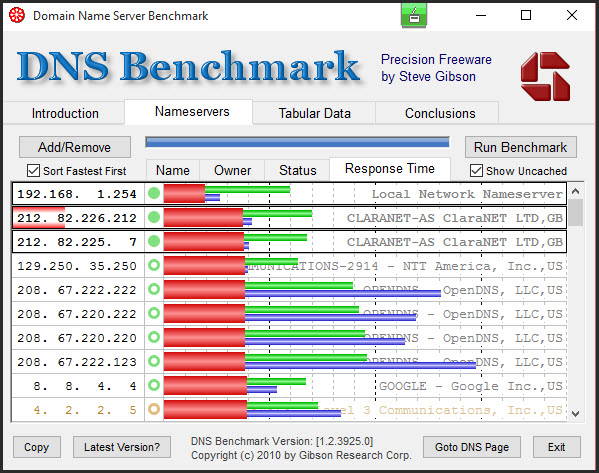Viewport: 599px width, 473px height.
Task: Click status dot for 212.82.226.212
Action: (154, 217)
